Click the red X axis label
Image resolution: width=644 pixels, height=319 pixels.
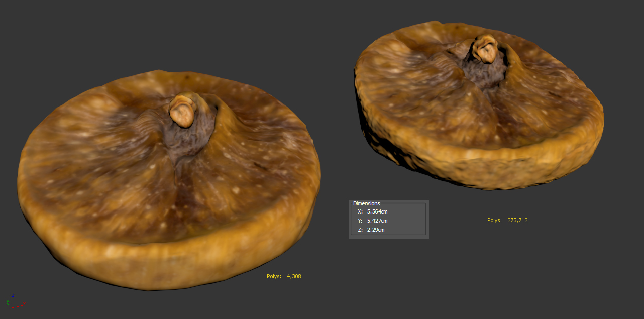24,304
